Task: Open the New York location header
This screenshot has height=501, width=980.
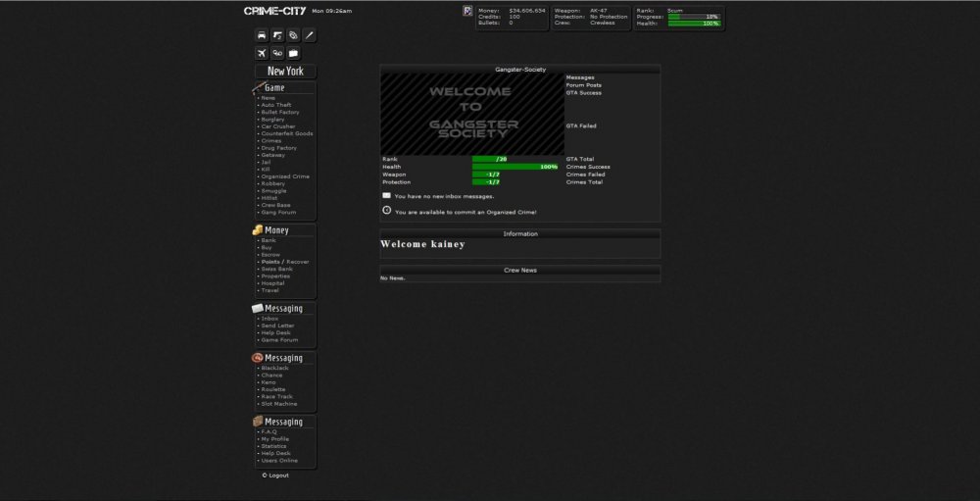Action: click(x=285, y=72)
